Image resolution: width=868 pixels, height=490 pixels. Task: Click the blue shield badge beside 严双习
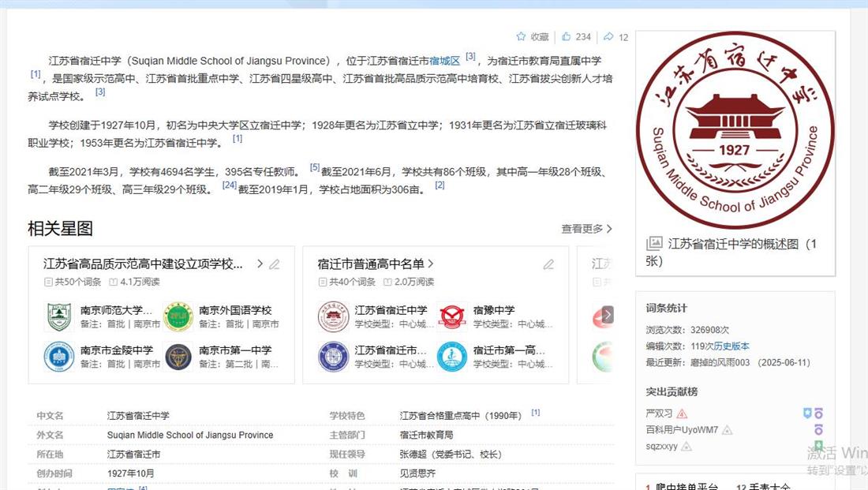[808, 413]
